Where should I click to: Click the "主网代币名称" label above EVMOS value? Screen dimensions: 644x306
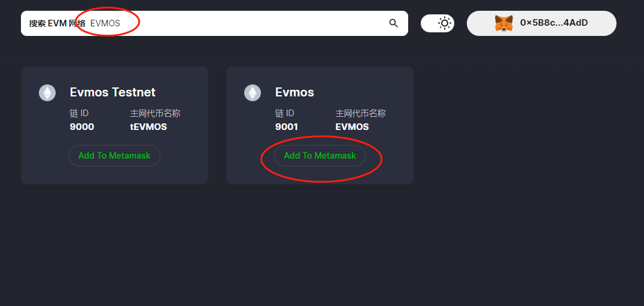tap(360, 113)
